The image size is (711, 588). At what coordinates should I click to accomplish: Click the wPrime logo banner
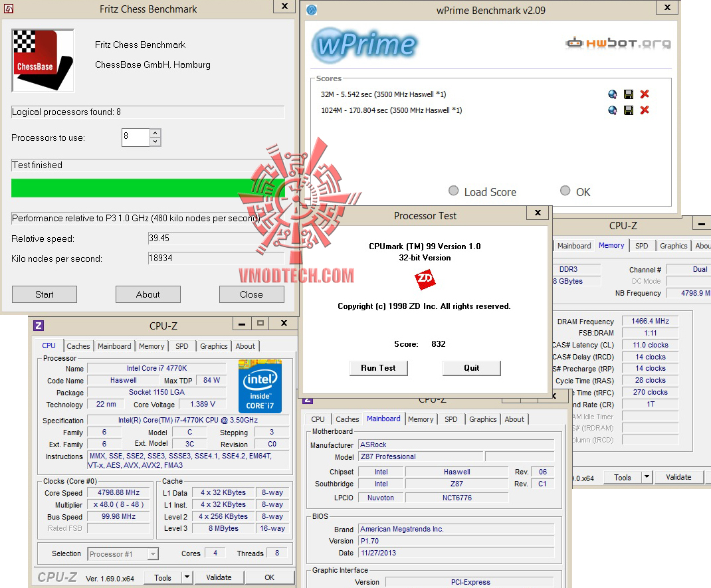point(365,45)
